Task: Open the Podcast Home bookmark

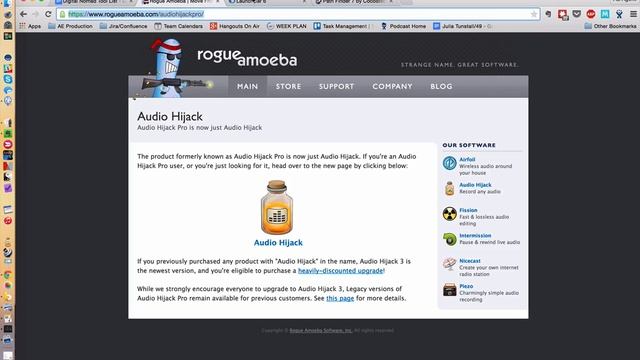Action: [x=403, y=26]
